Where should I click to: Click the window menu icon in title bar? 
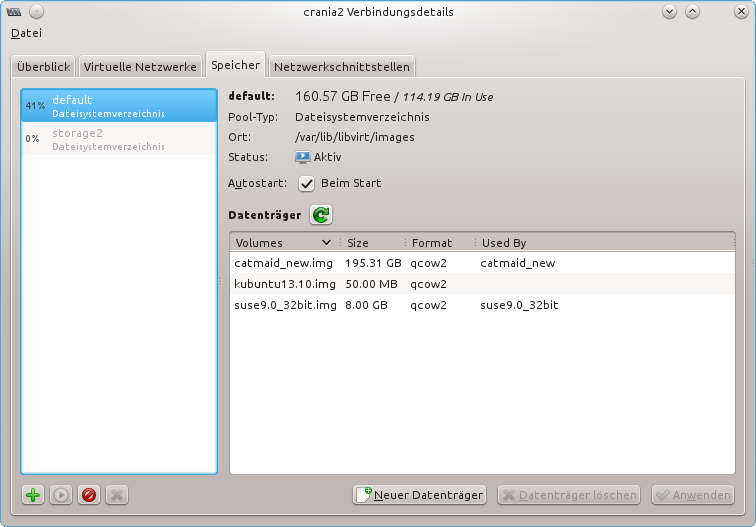click(14, 12)
